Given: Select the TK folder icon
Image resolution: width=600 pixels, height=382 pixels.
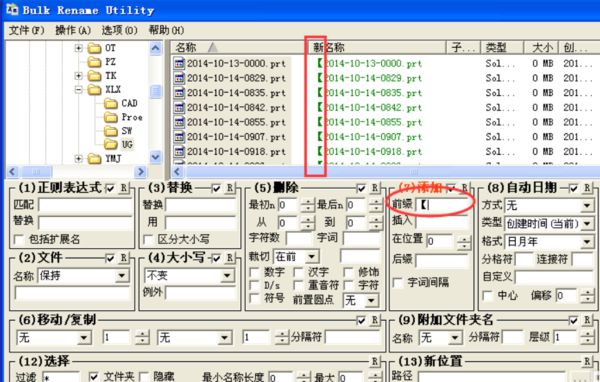Looking at the screenshot, I should coord(94,76).
